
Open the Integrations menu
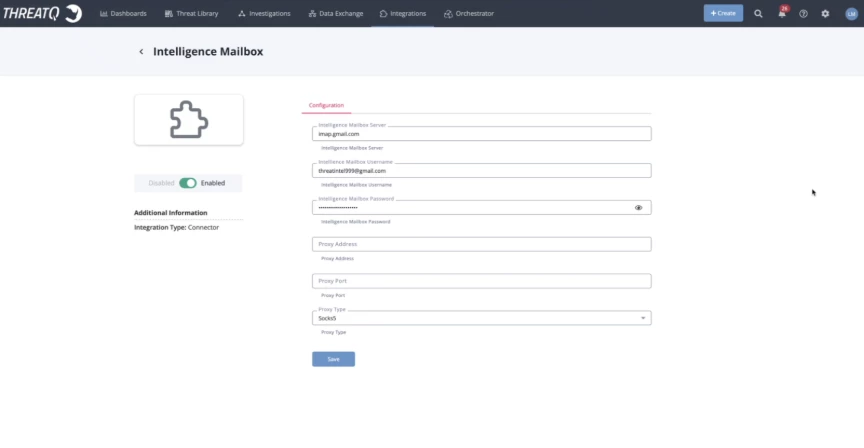(x=403, y=13)
